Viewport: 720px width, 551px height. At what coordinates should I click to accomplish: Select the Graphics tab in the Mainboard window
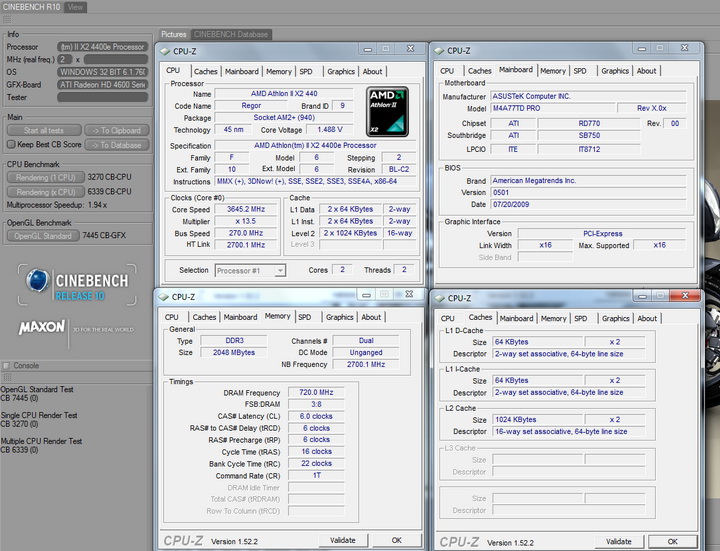(614, 71)
